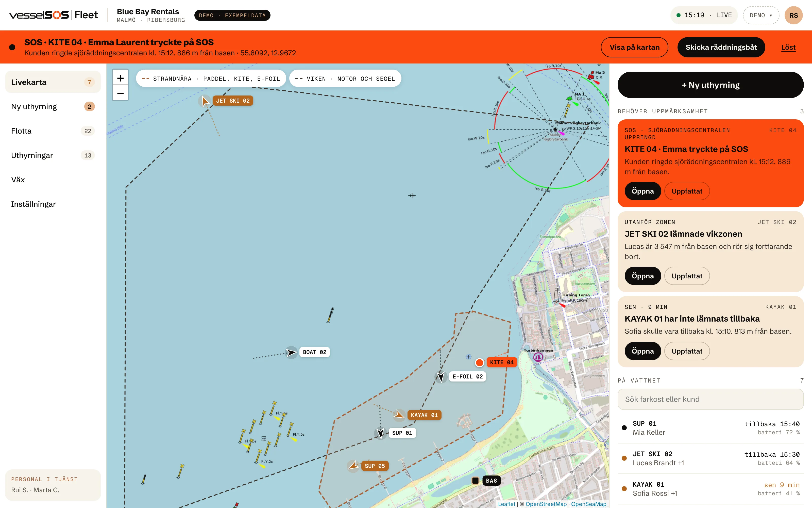
Task: Acknowledge KITE 04 alert with Uppfattat
Action: [x=687, y=191]
